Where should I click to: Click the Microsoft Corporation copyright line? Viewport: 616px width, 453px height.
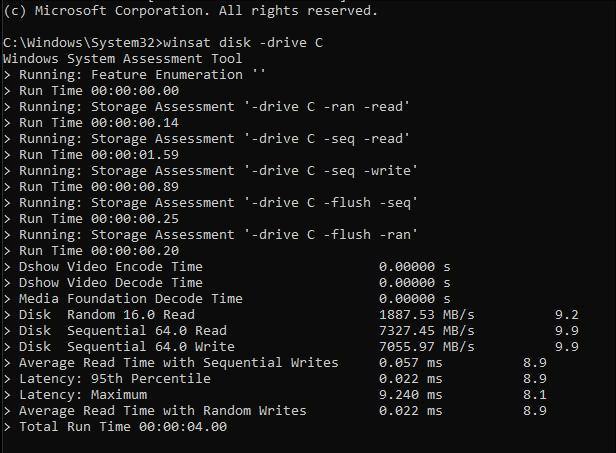coord(190,11)
